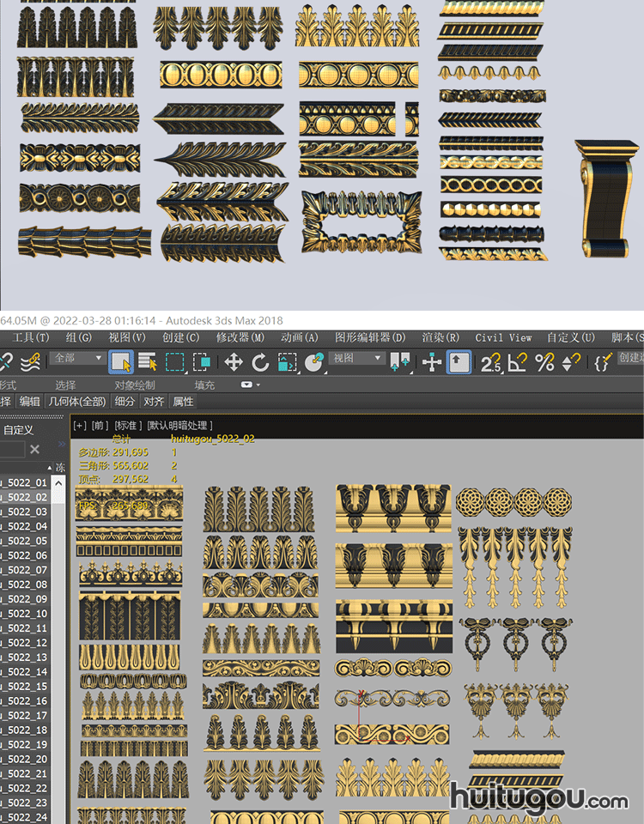Toggle the 2.5D Snaps button
Image resolution: width=644 pixels, height=824 pixels.
(490, 362)
